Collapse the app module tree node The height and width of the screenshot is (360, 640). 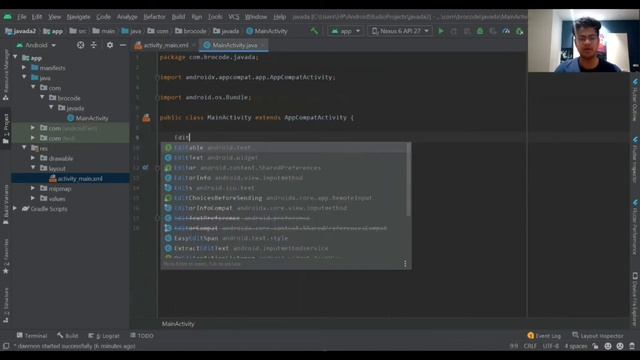(x=16, y=58)
